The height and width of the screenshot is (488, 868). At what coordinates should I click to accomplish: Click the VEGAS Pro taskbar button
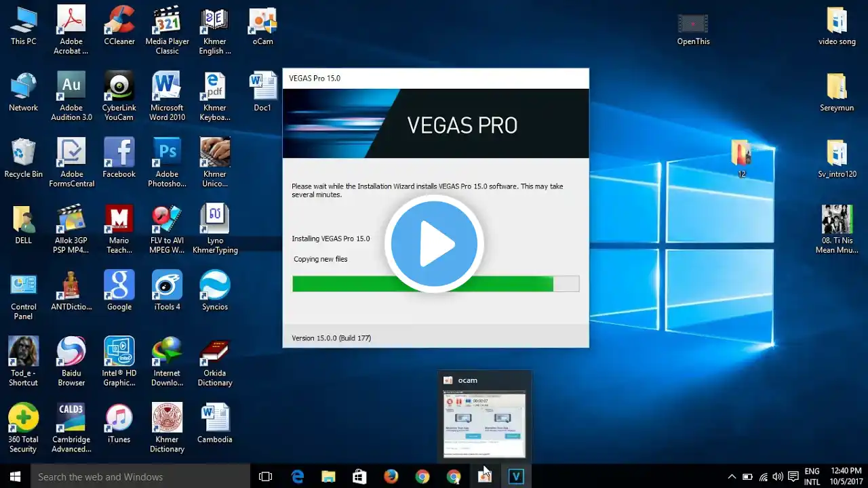tap(515, 476)
